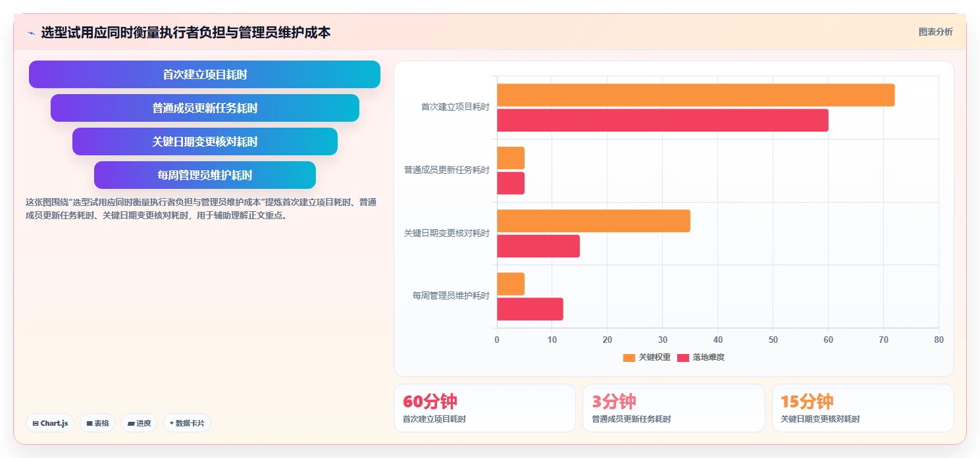Open the 15分钟 stat card

(863, 408)
